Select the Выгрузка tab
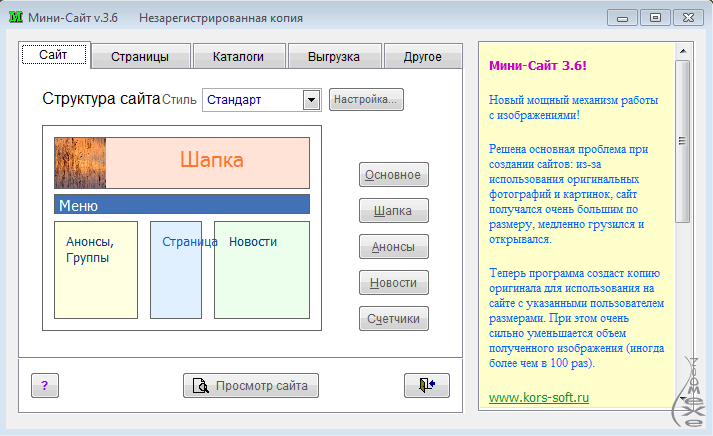The width and height of the screenshot is (713, 436). [334, 57]
